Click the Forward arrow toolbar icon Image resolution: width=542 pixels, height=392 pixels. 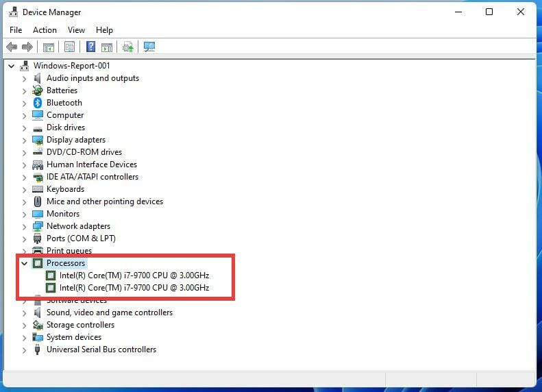27,47
